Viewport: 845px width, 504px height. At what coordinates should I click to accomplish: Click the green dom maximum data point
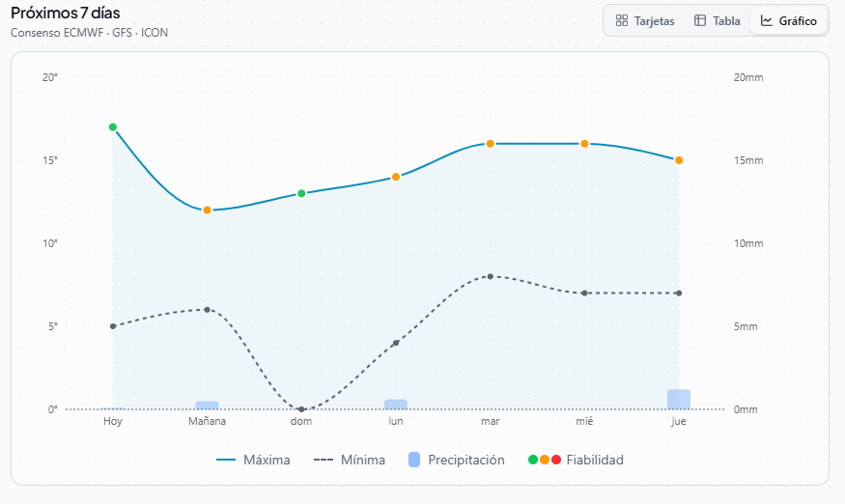click(301, 193)
